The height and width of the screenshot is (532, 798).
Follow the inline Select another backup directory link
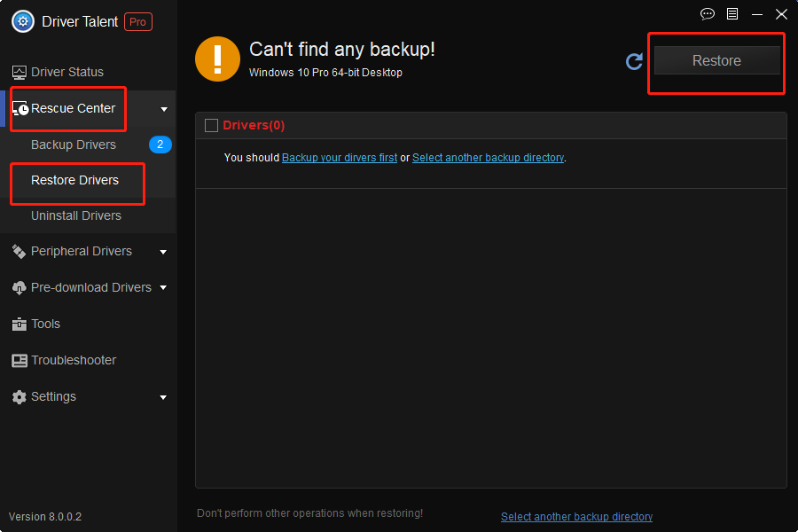[x=488, y=158]
